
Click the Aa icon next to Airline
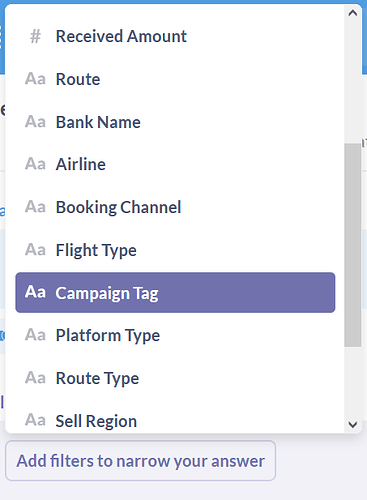[35, 164]
